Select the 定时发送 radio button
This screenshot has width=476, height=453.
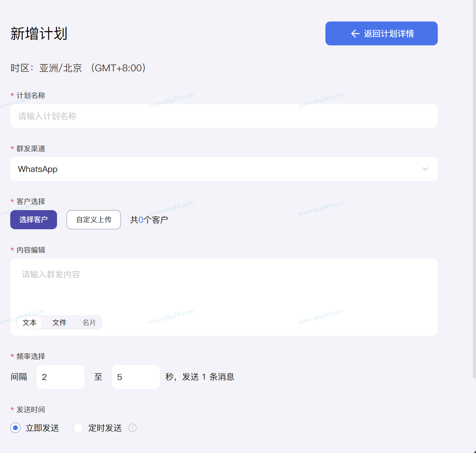pos(78,428)
